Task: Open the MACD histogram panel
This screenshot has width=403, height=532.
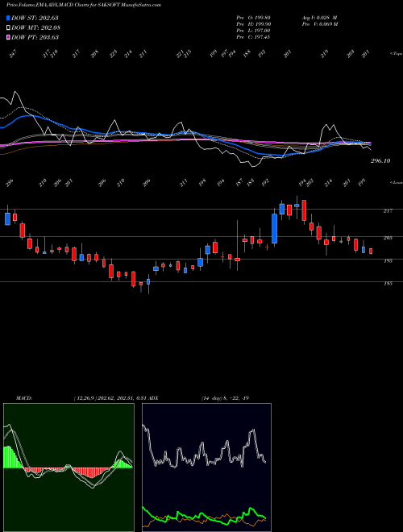Action: 69,468
